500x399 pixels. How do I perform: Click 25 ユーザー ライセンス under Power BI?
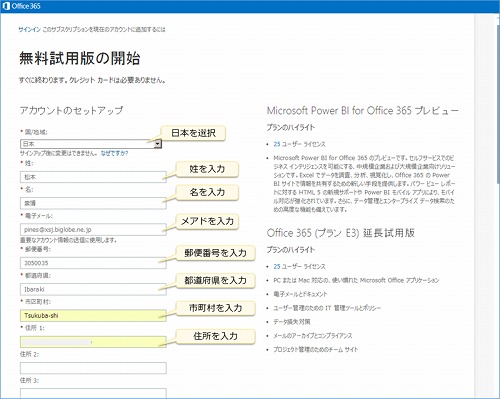point(299,144)
